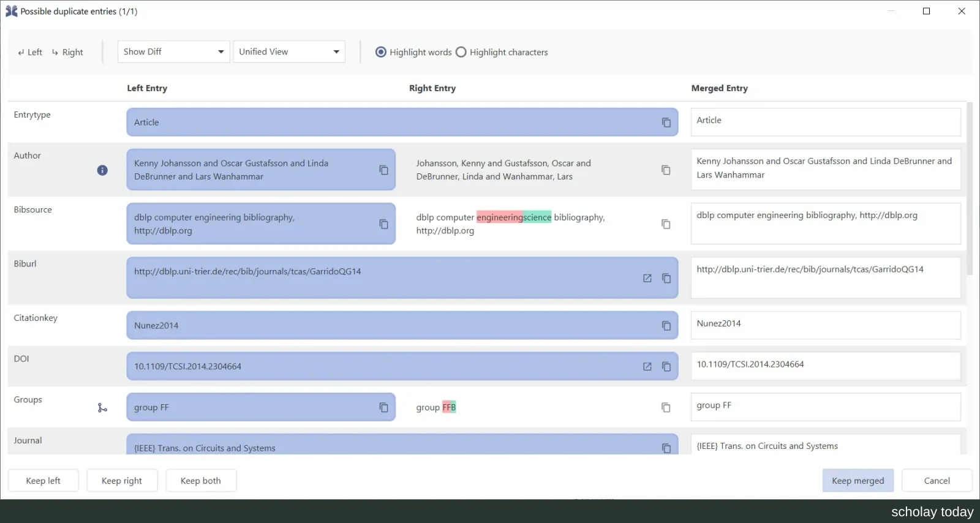Click Keep merged button

tap(858, 481)
